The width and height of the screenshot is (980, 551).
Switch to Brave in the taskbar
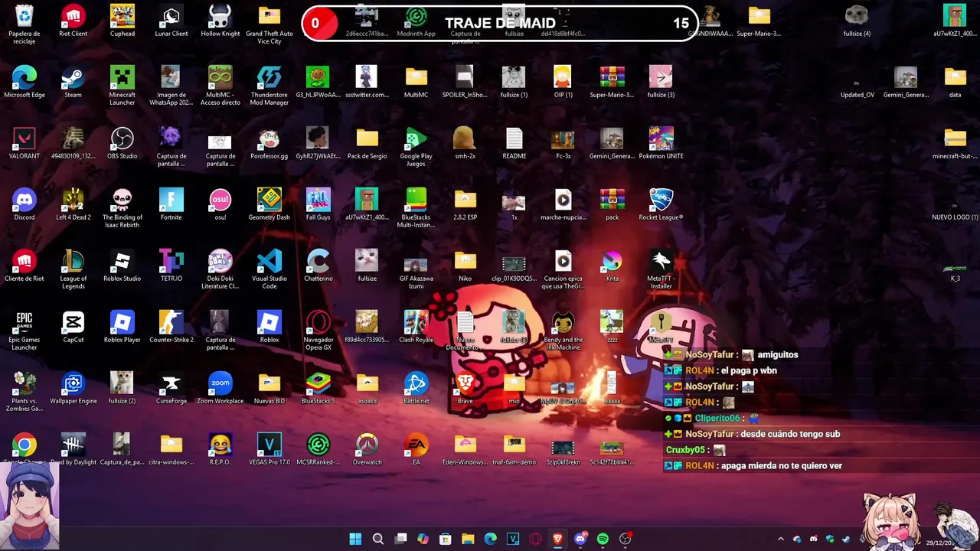coord(557,539)
